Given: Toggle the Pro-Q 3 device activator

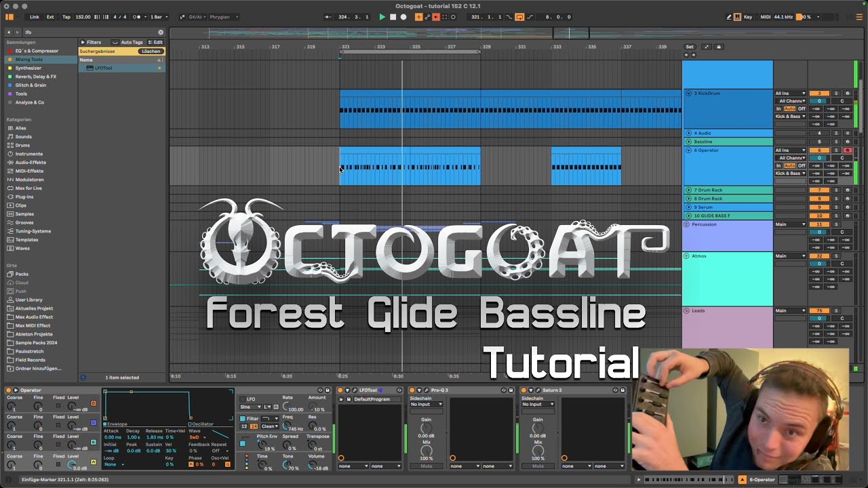Looking at the screenshot, I should (x=412, y=390).
